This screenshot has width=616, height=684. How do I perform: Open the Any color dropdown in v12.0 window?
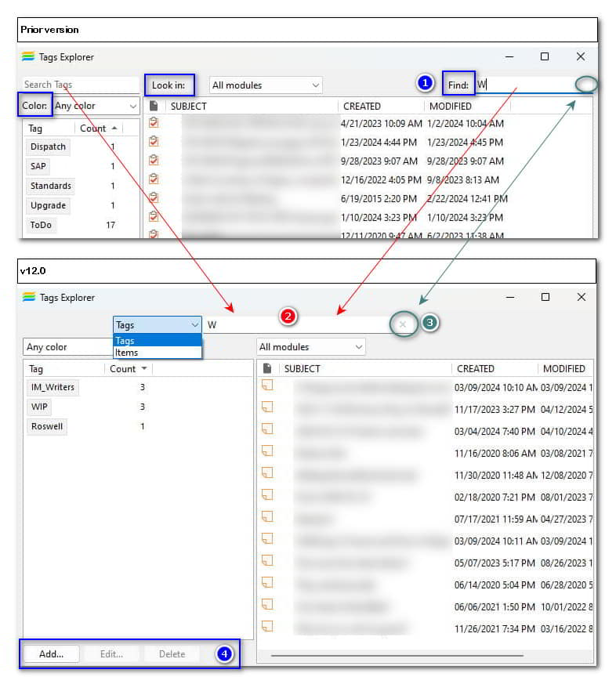(x=68, y=347)
